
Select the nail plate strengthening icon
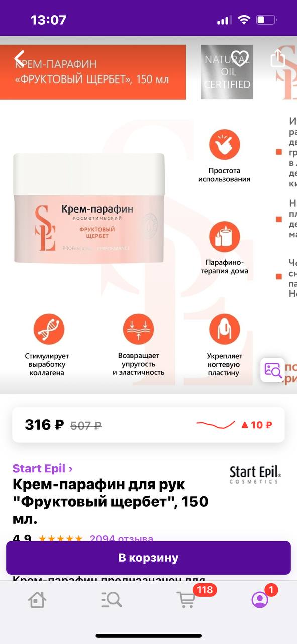[x=224, y=329]
